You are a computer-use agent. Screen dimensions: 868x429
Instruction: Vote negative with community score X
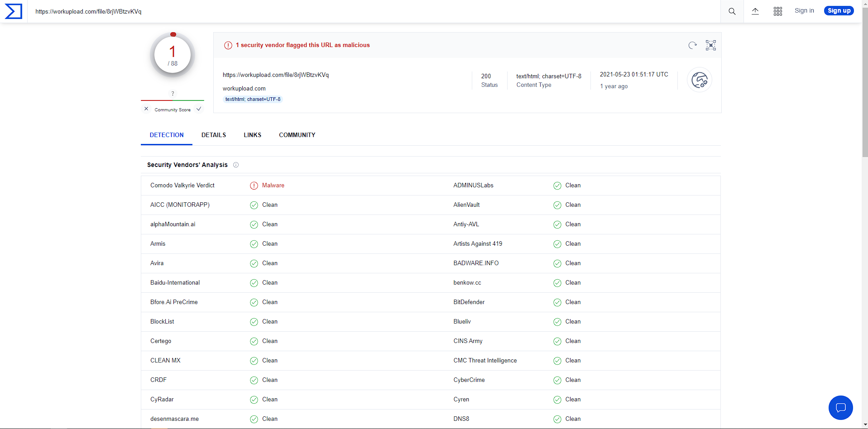point(146,109)
